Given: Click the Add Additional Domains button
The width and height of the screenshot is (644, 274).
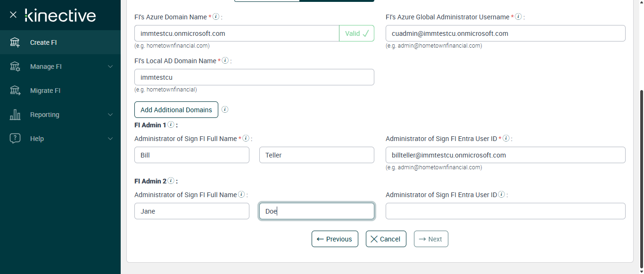Looking at the screenshot, I should click(176, 110).
